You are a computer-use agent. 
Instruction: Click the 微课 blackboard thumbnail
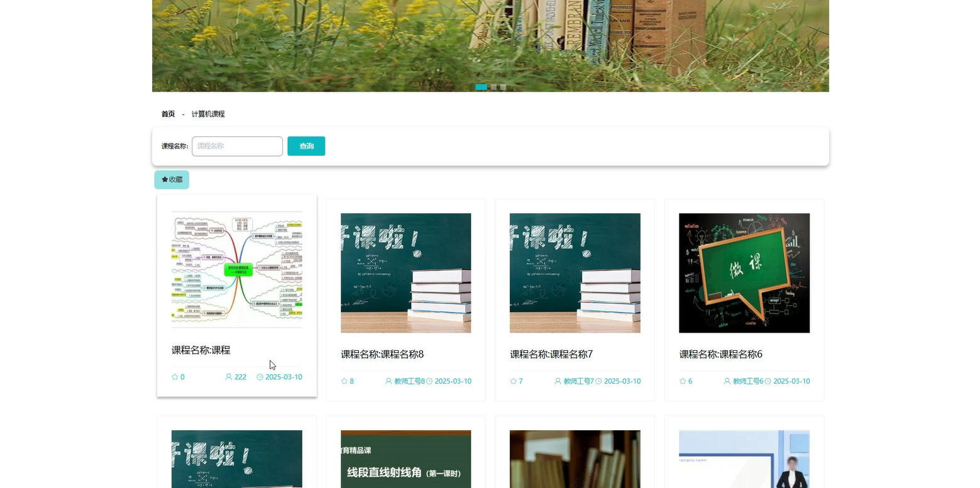pos(744,273)
